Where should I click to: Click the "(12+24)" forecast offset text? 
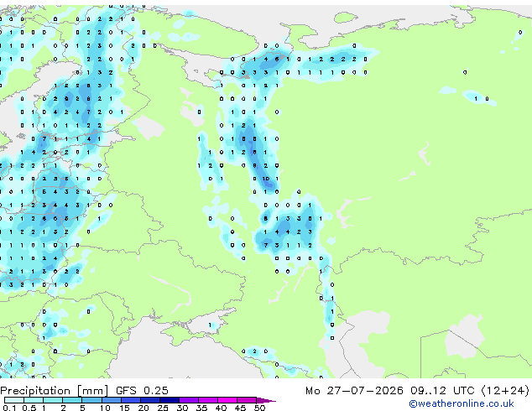click(x=505, y=391)
